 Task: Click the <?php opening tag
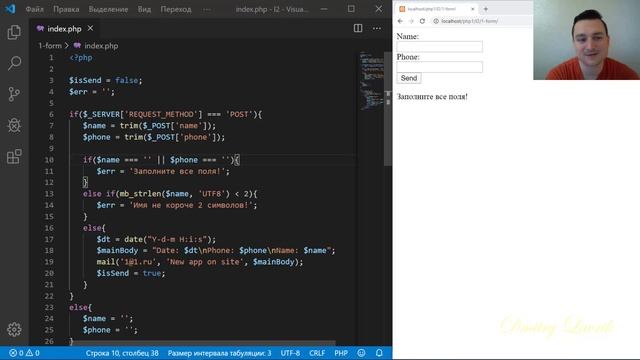(81, 58)
